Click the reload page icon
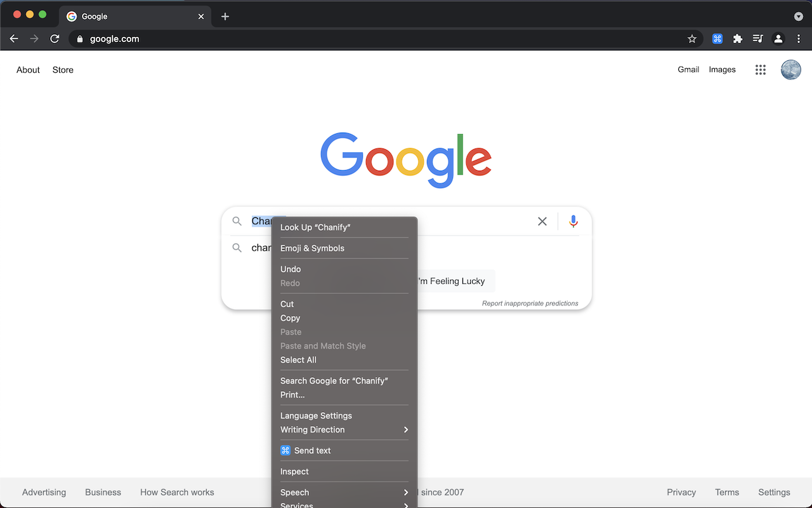 (55, 39)
